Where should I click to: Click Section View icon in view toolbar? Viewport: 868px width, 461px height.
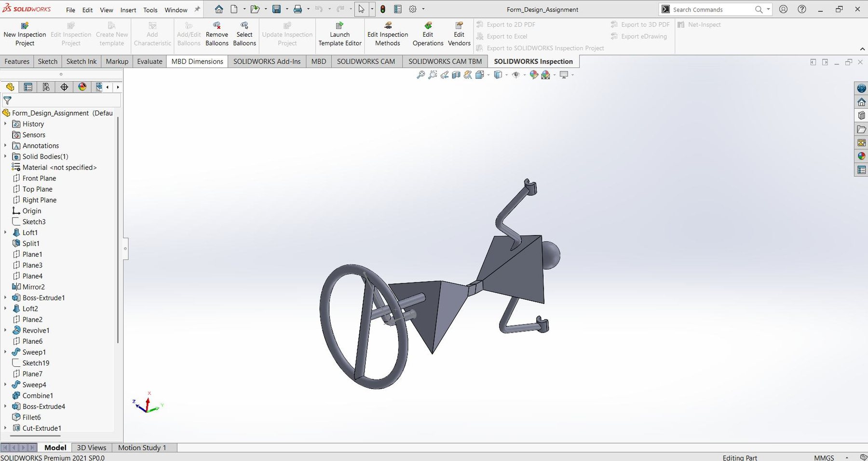[456, 75]
